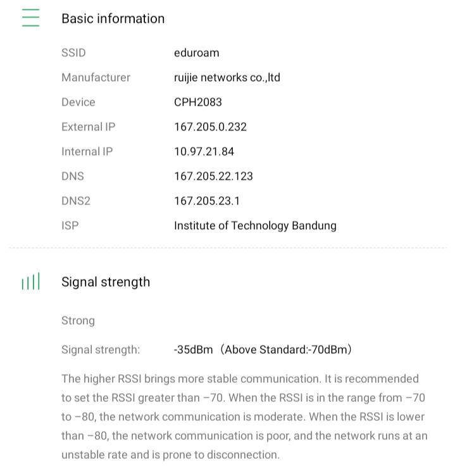
Task: Select the Device value CPH2083
Action: 197,102
